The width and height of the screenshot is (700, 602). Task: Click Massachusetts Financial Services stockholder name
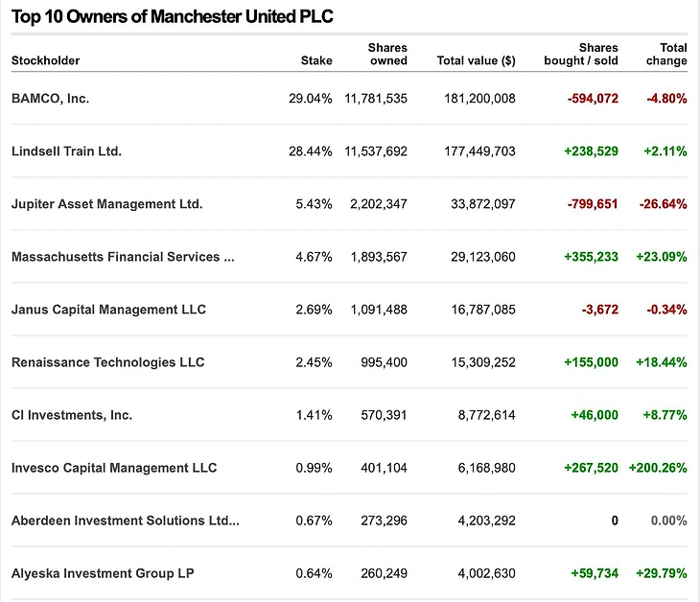click(123, 257)
